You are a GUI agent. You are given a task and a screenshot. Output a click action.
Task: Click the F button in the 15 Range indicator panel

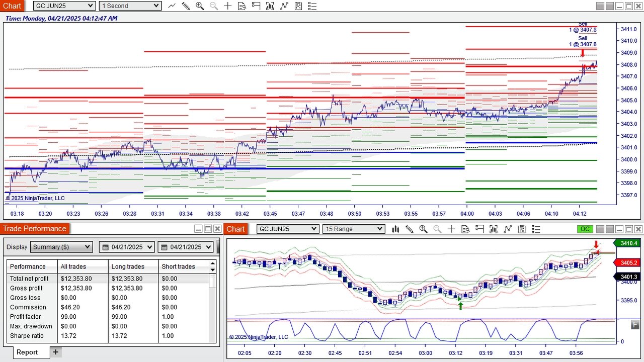(635, 324)
